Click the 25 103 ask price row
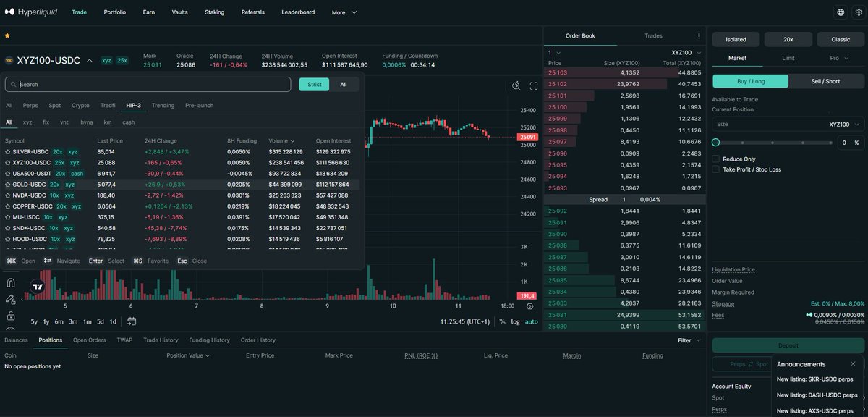 tap(624, 72)
